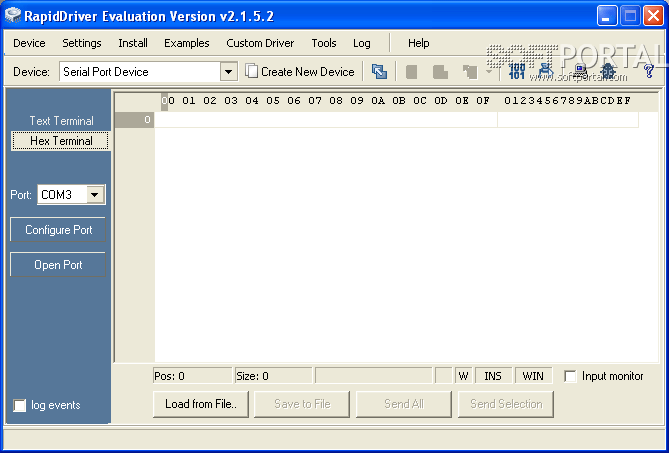Click the WIN status indicator
The image size is (669, 453).
pos(533,376)
